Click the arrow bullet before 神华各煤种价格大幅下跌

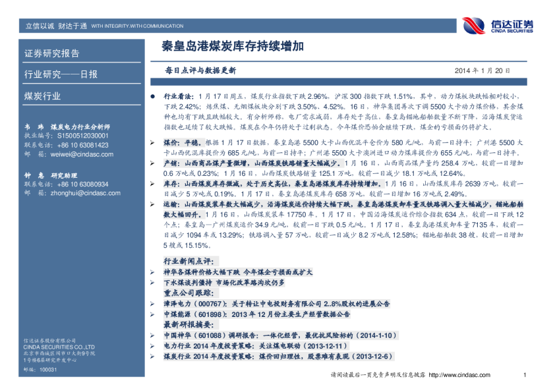[x=153, y=272]
